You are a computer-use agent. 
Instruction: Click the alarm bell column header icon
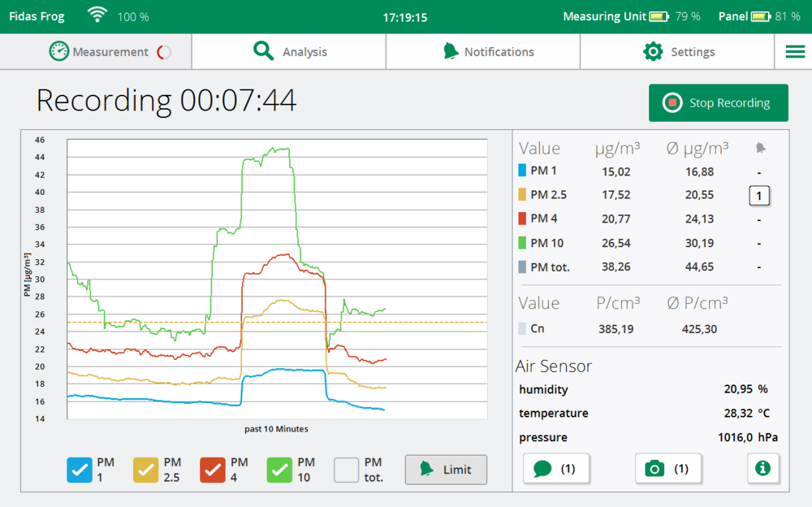pyautogui.click(x=760, y=148)
